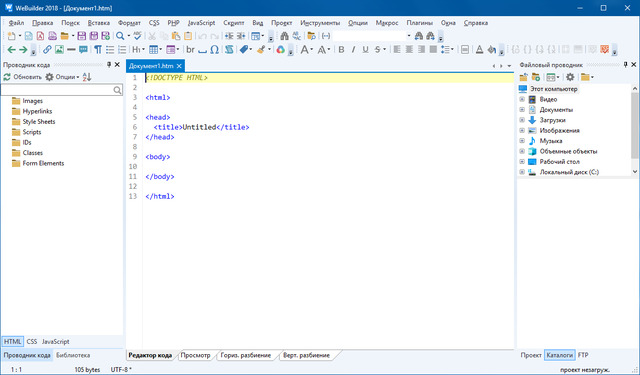
Task: Expand the Видео tree node
Action: coord(522,99)
